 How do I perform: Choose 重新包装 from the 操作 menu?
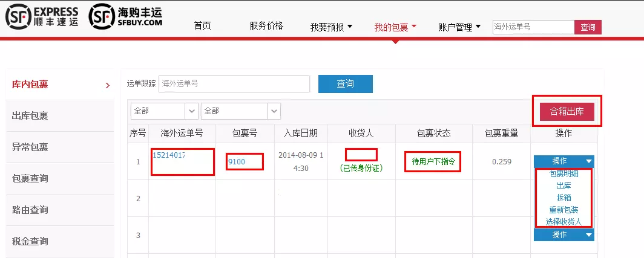[564, 210]
